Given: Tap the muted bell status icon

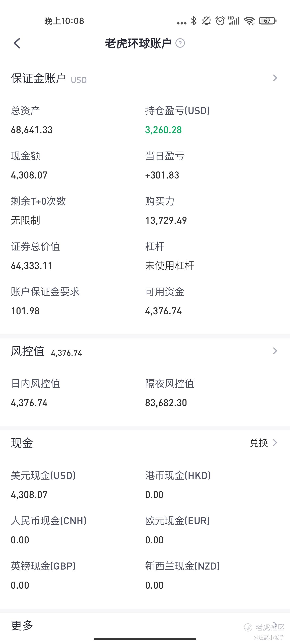Looking at the screenshot, I should tap(206, 21).
